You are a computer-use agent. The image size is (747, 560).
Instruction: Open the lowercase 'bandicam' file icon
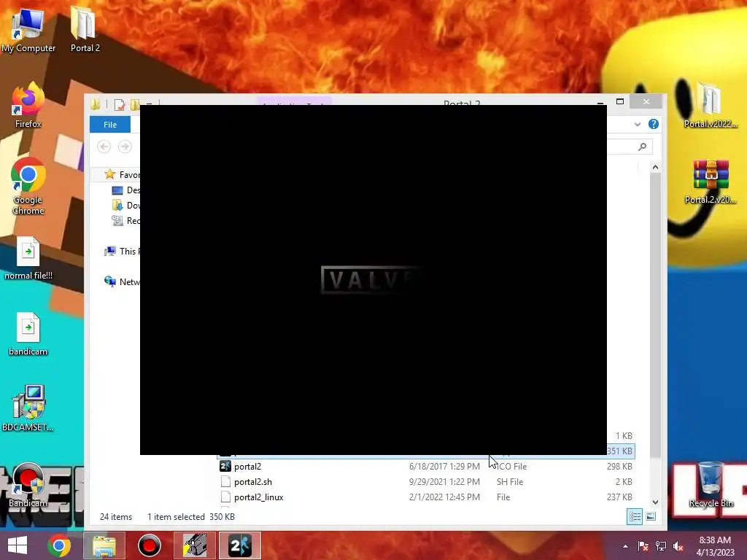28,334
